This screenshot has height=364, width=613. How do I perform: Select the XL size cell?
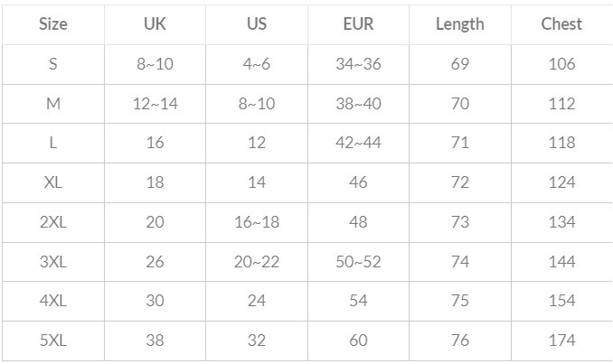coord(52,182)
